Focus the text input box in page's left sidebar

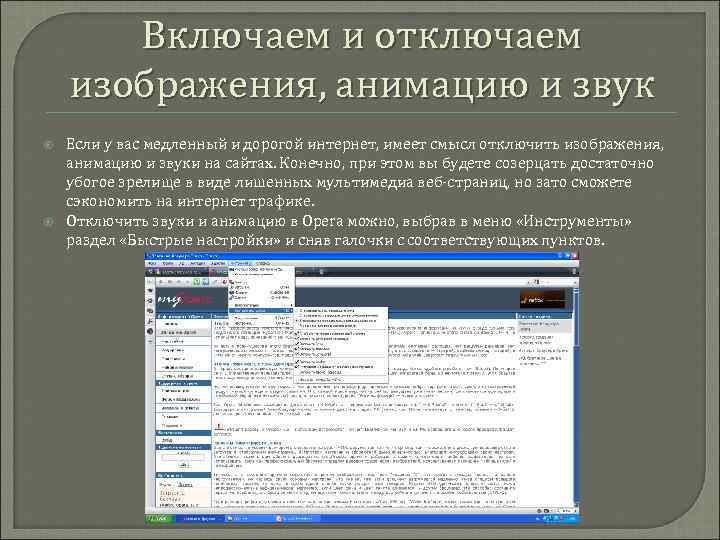point(184,457)
